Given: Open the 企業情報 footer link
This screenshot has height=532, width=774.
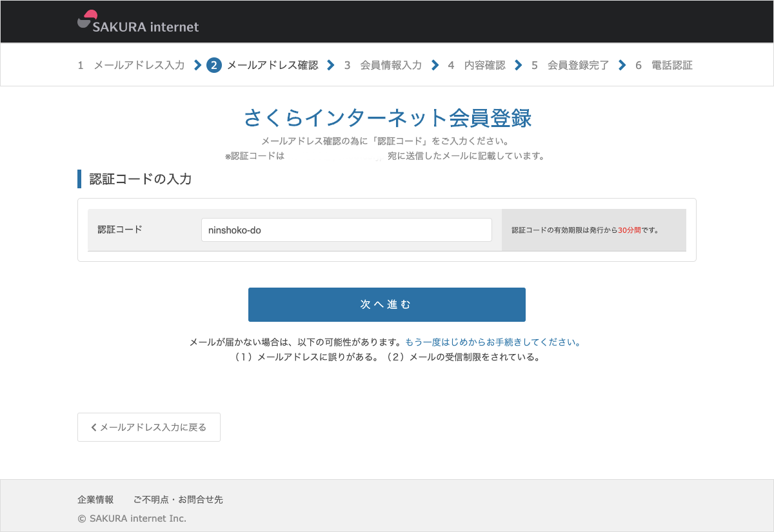Looking at the screenshot, I should click(95, 500).
